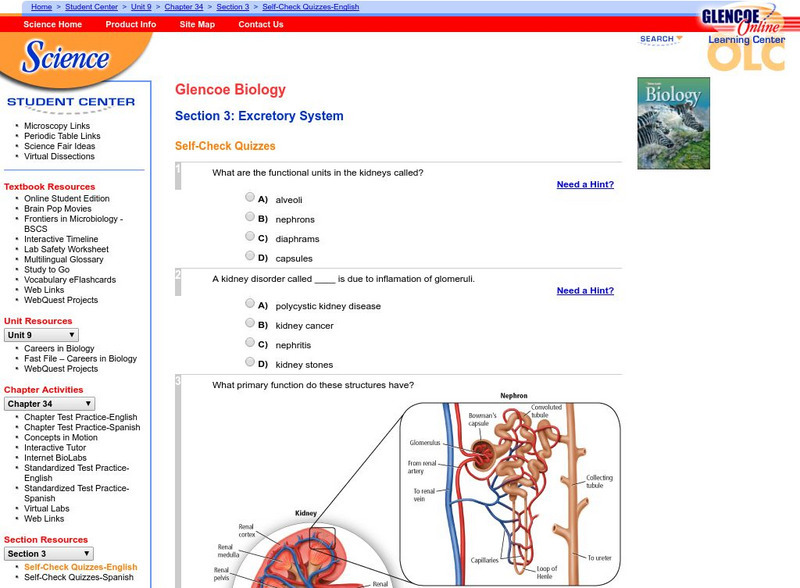
Task: Open Fast File – Careers in Biology
Action: 81,358
